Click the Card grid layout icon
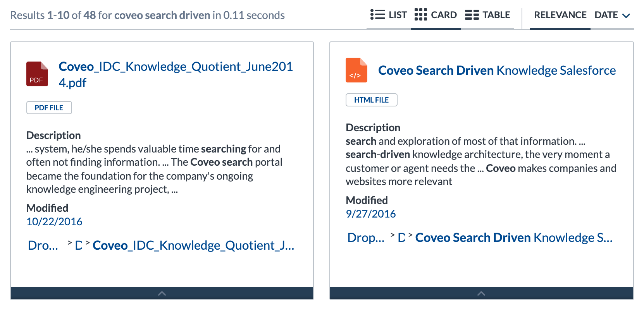644x312 pixels. [x=420, y=15]
